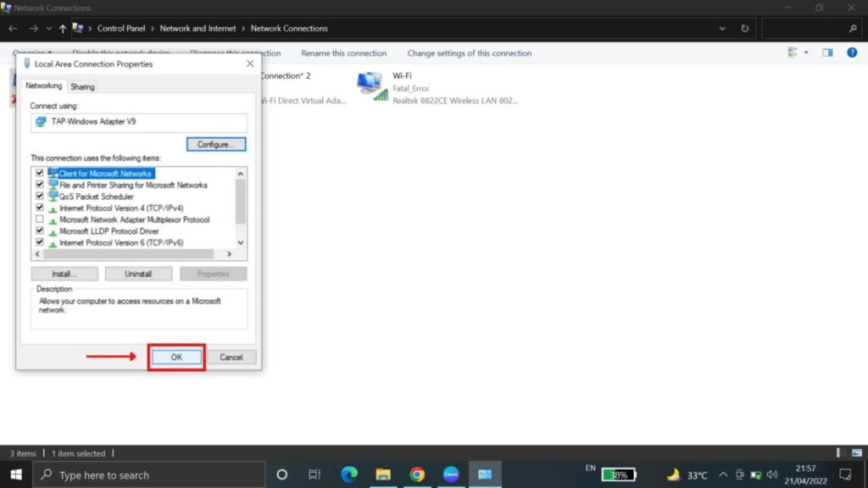
Task: Open the Canva app on taskbar
Action: (x=451, y=474)
